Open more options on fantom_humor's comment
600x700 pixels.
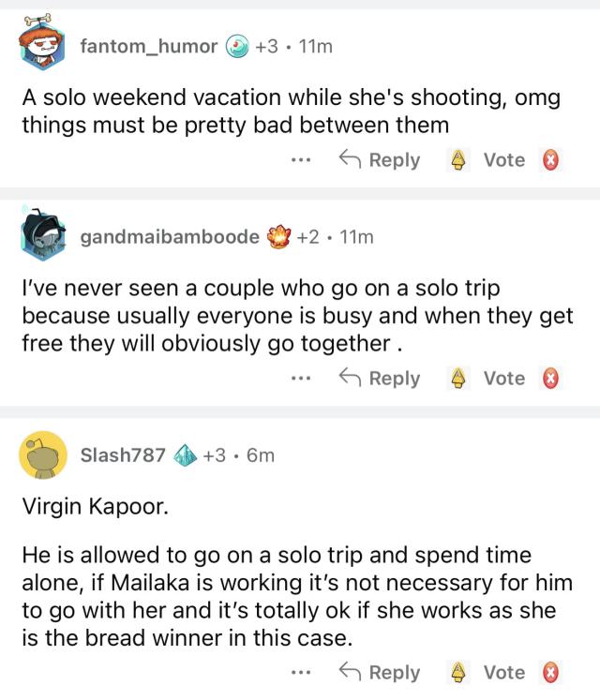[300, 161]
